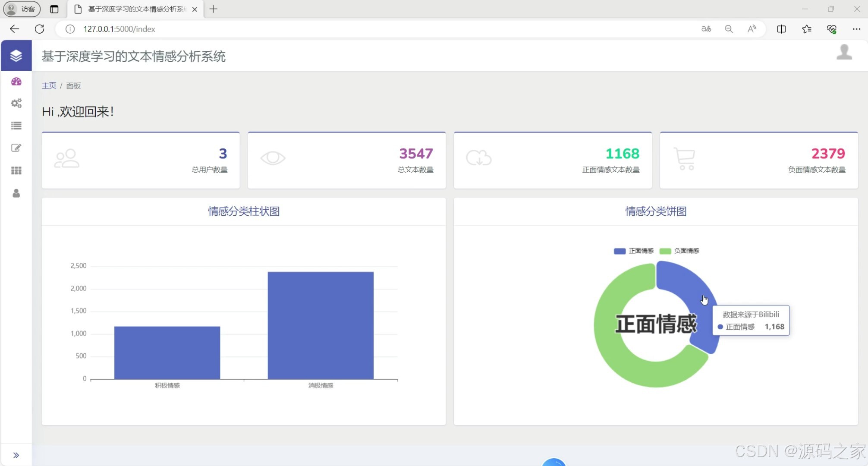
Task: Click the 消极情感 bar in the bar chart
Action: coord(320,326)
